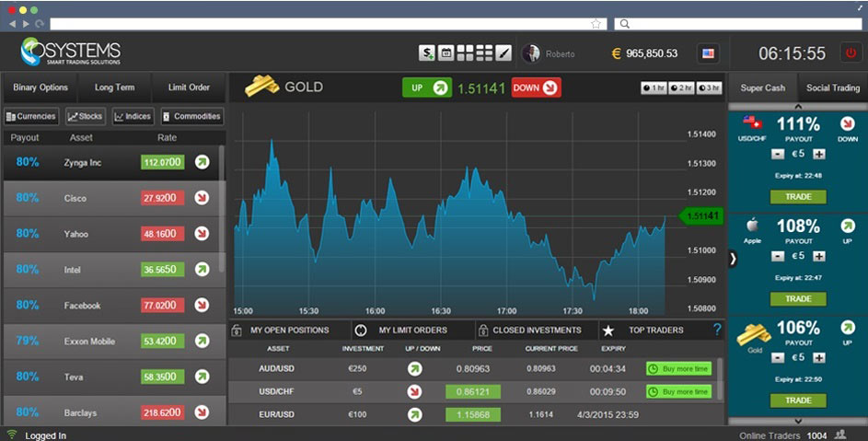Open the deposit funds dollar icon
The width and height of the screenshot is (868, 441).
tap(426, 53)
